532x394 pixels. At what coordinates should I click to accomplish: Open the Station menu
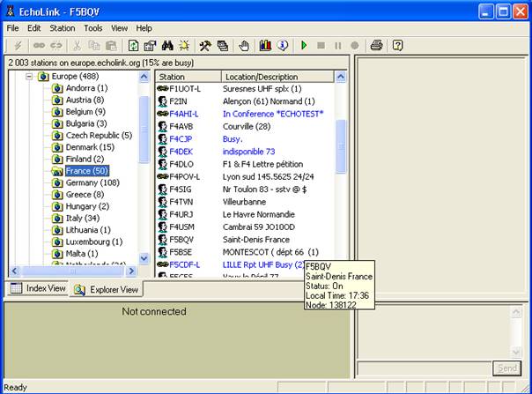(62, 28)
